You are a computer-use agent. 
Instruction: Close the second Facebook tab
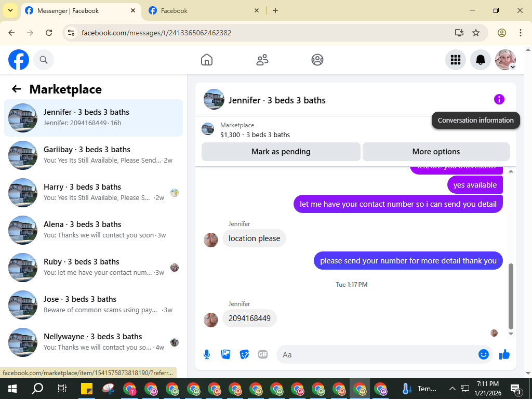coord(257,10)
